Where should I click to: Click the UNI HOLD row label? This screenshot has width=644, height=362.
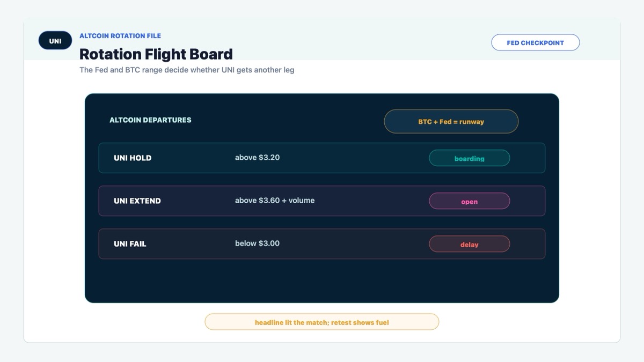(x=133, y=158)
